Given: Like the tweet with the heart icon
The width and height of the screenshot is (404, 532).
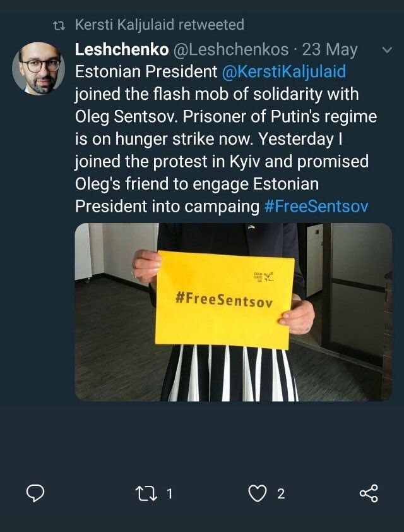Looking at the screenshot, I should 257,493.
